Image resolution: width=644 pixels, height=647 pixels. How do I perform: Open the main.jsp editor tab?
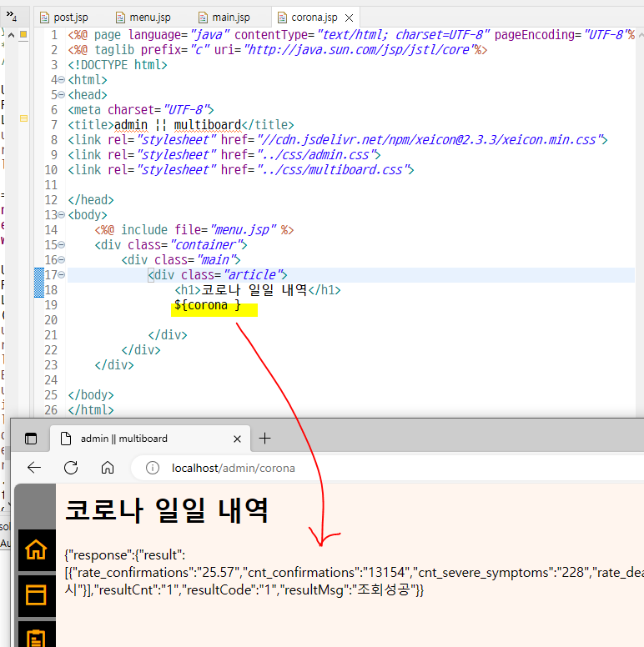224,18
